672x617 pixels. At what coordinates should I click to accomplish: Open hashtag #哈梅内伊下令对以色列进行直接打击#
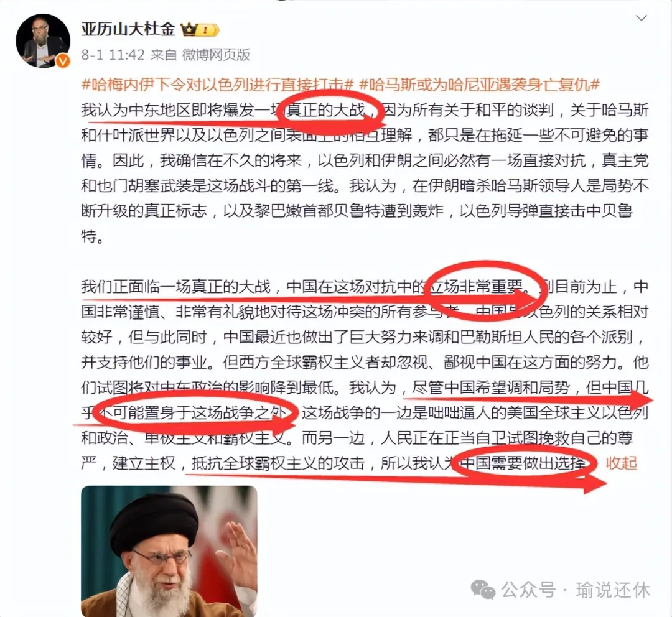[x=218, y=85]
